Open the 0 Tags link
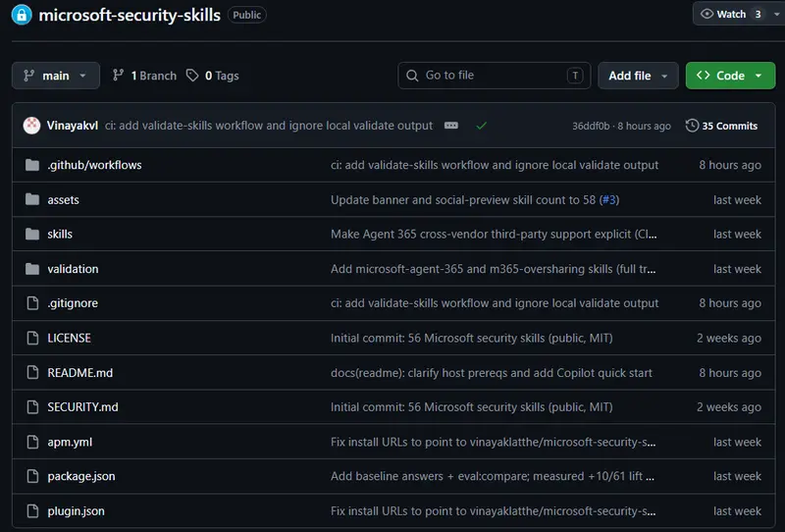The height and width of the screenshot is (532, 785). point(222,76)
